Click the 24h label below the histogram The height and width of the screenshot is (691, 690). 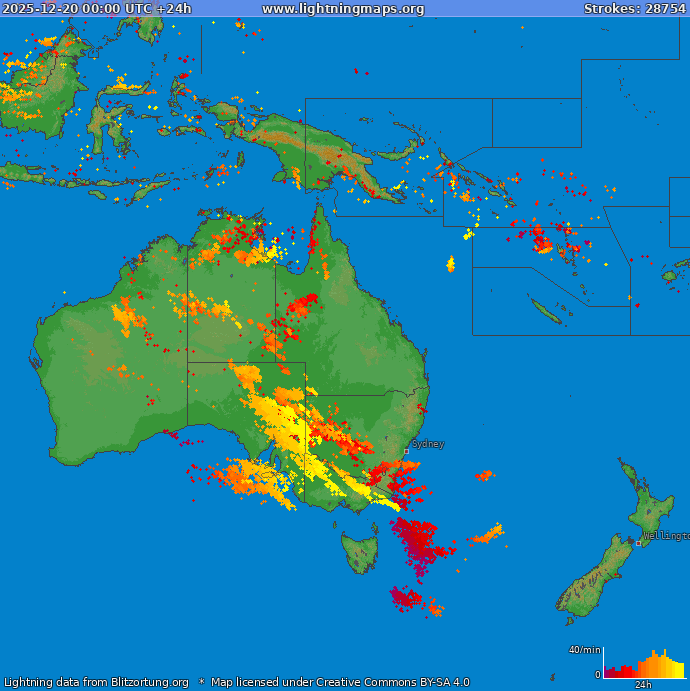click(643, 685)
